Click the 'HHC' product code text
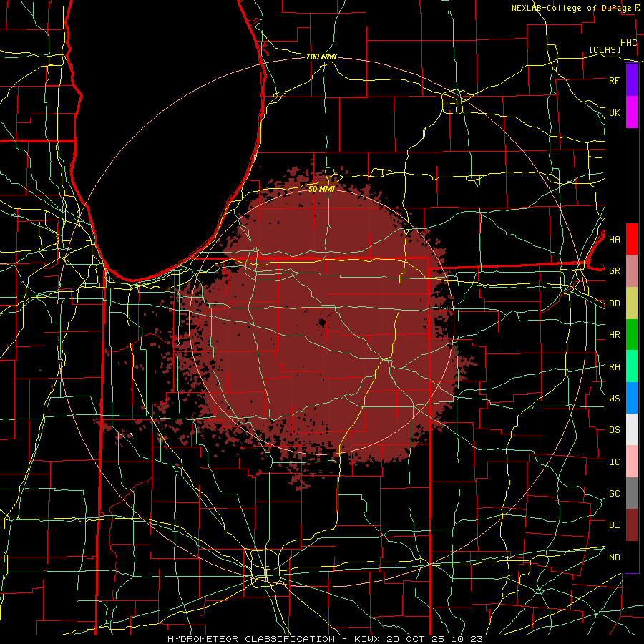Viewport: 644px width, 644px height. pos(628,43)
